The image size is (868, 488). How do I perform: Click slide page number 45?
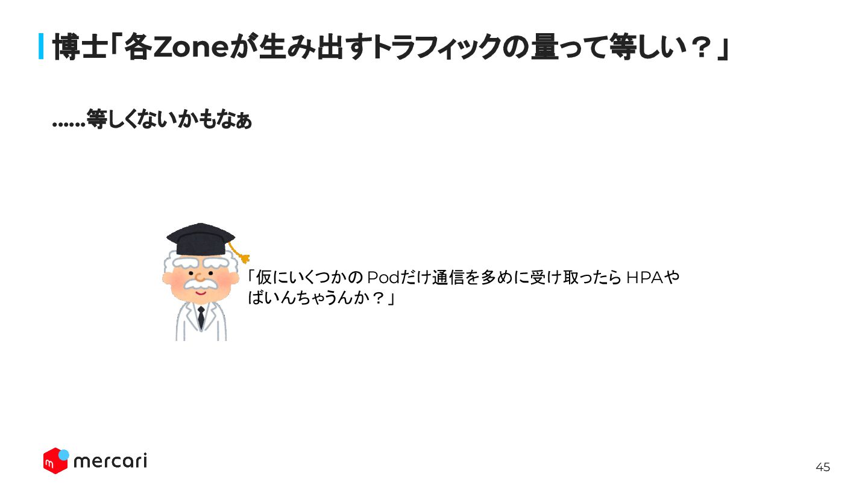(x=823, y=467)
